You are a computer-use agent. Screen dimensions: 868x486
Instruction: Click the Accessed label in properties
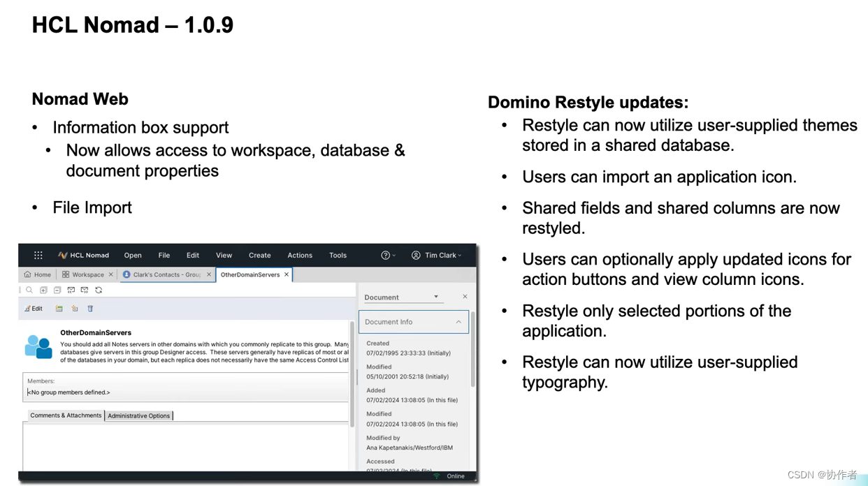click(x=380, y=462)
